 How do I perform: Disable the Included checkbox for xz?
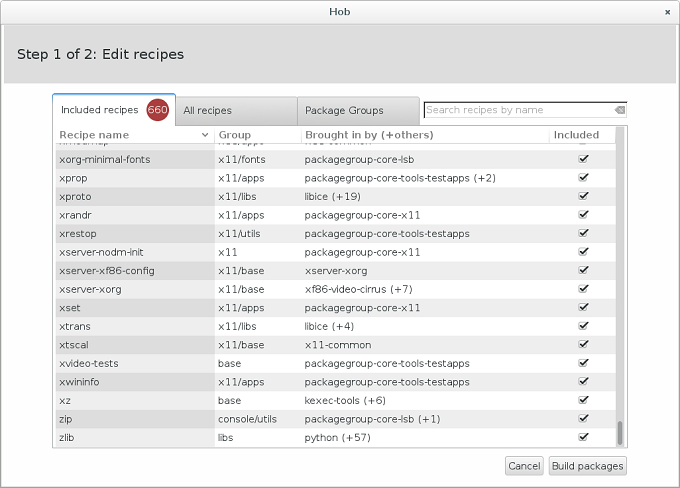583,400
